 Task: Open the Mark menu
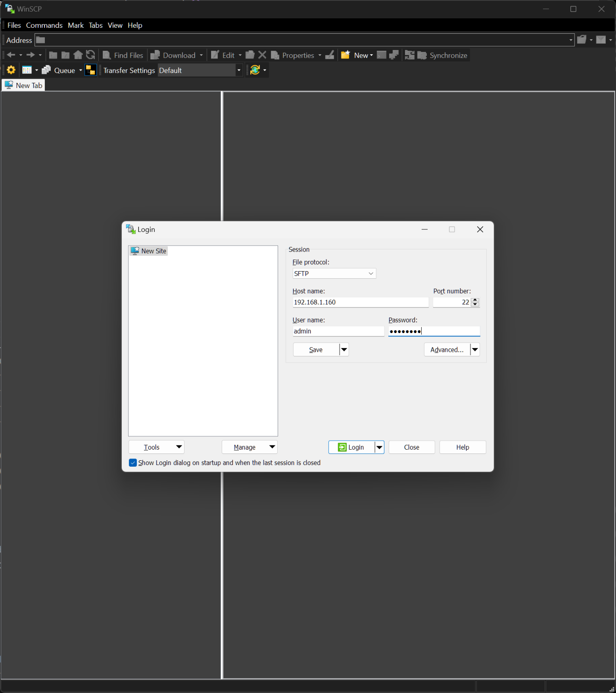pyautogui.click(x=76, y=25)
